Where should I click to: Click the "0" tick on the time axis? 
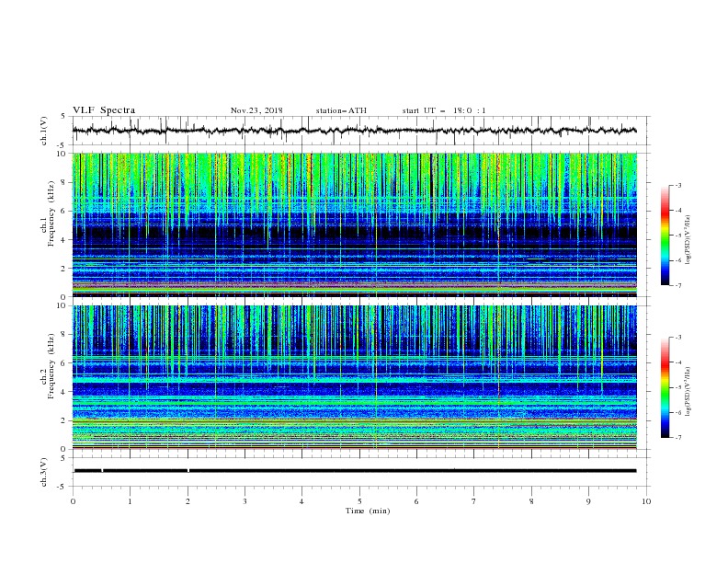point(73,501)
